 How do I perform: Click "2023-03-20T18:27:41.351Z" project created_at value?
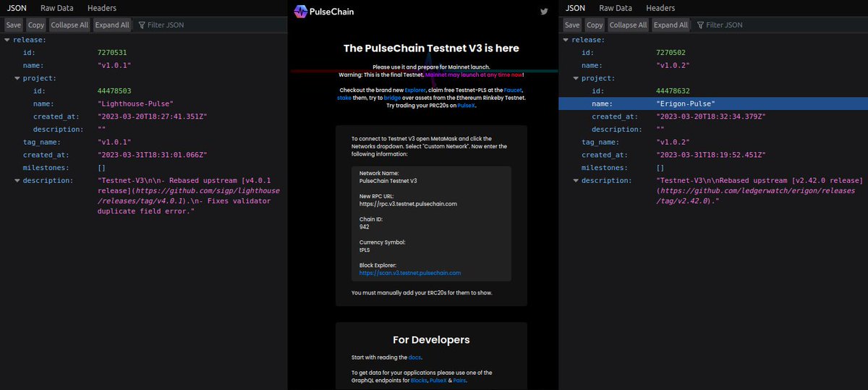pos(153,116)
